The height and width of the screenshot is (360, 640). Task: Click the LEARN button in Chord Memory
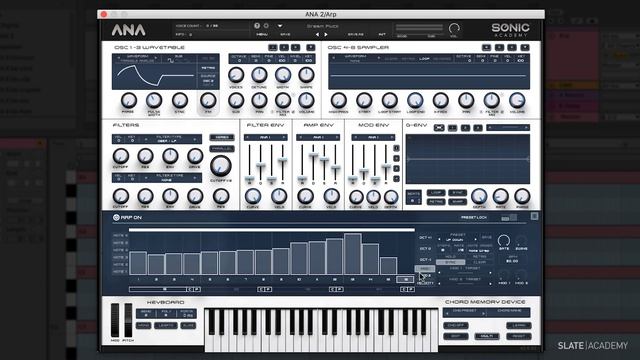pyautogui.click(x=519, y=325)
